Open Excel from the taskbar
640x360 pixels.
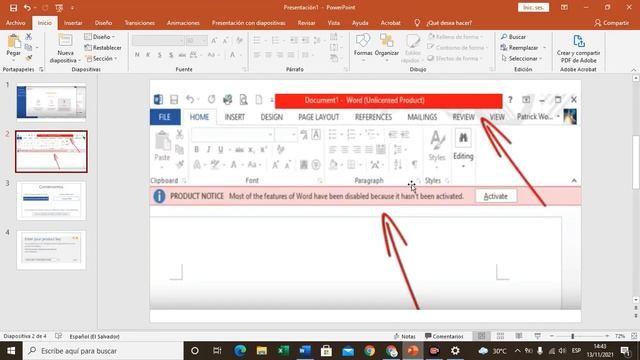(283, 351)
